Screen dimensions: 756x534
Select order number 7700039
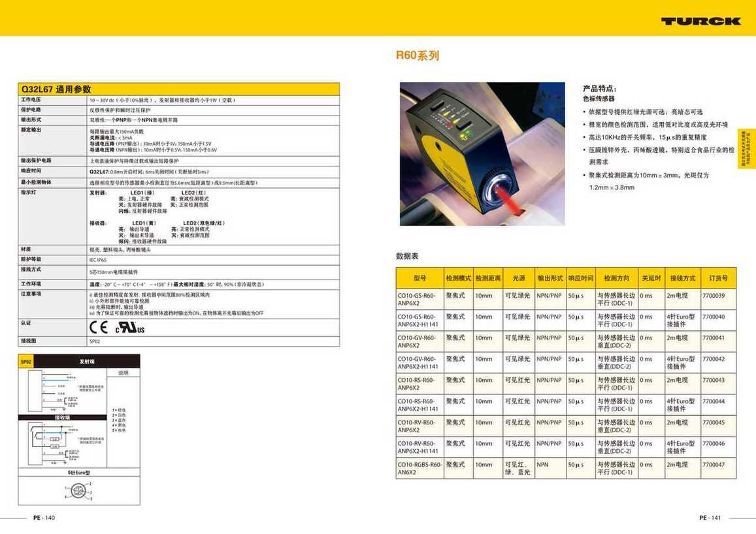pyautogui.click(x=714, y=296)
